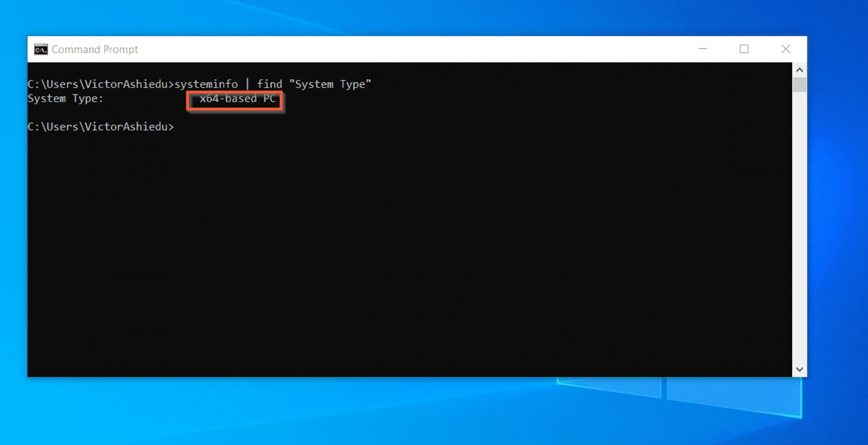868x445 pixels.
Task: Maximize the Command Prompt window
Action: [x=744, y=49]
